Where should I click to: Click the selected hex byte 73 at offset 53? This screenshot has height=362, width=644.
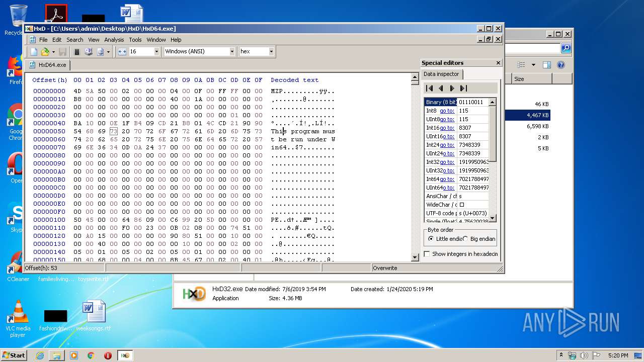click(x=113, y=131)
